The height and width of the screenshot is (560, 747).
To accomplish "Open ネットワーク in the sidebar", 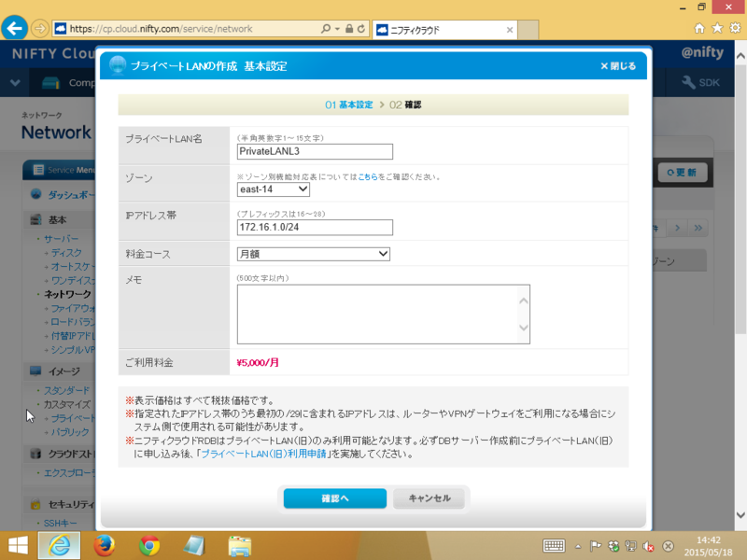I will coord(67,294).
